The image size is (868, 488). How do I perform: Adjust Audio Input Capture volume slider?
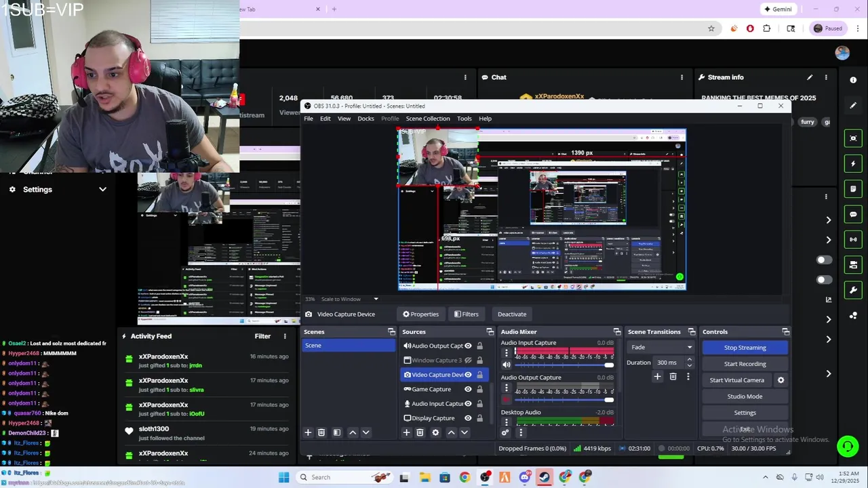point(564,365)
